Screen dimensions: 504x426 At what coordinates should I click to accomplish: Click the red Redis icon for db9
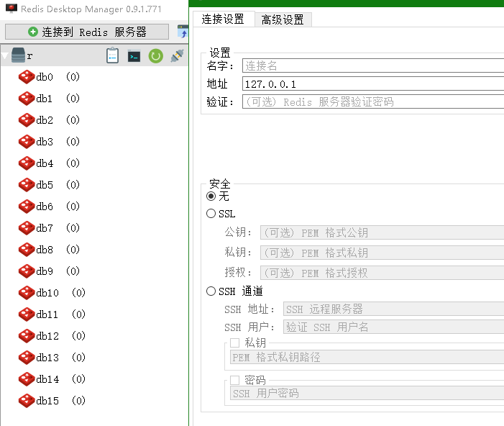(27, 271)
